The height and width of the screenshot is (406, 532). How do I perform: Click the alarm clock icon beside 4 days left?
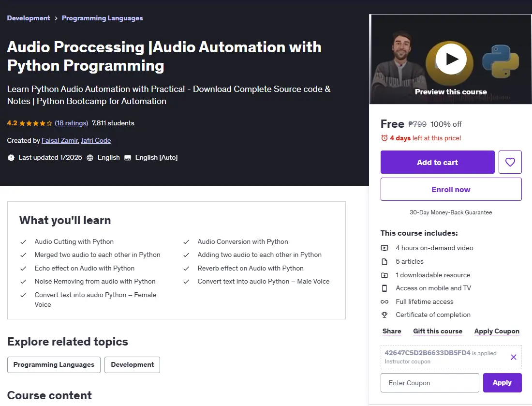(x=384, y=138)
